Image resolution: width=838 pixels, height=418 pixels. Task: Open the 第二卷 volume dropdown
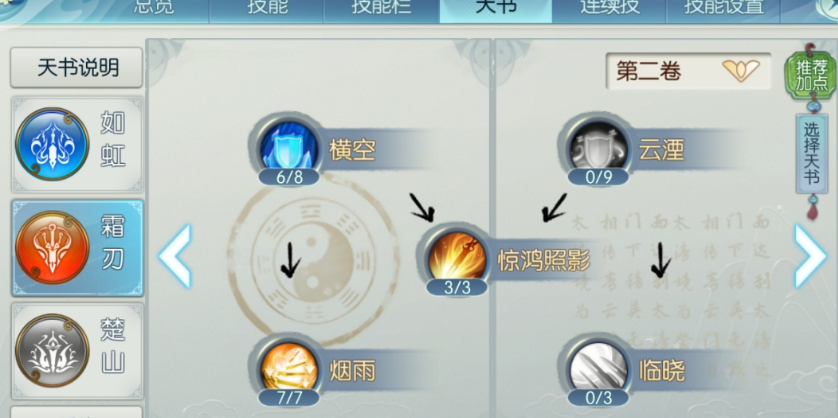[688, 71]
